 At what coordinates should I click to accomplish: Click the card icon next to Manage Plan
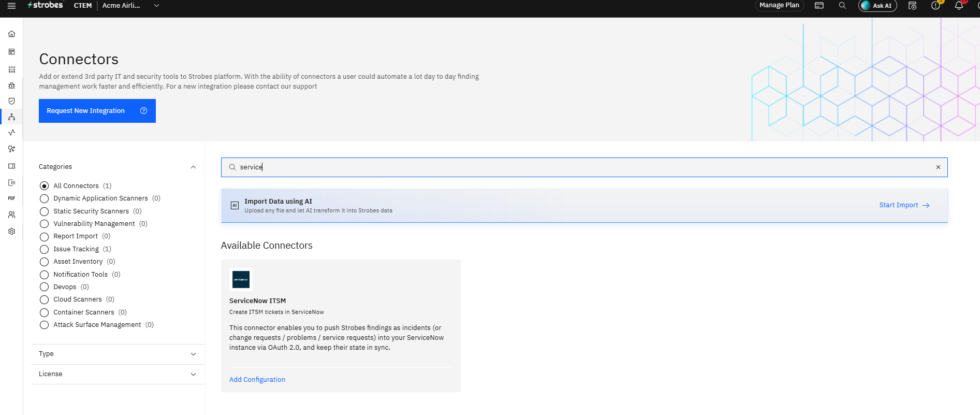pyautogui.click(x=819, y=6)
